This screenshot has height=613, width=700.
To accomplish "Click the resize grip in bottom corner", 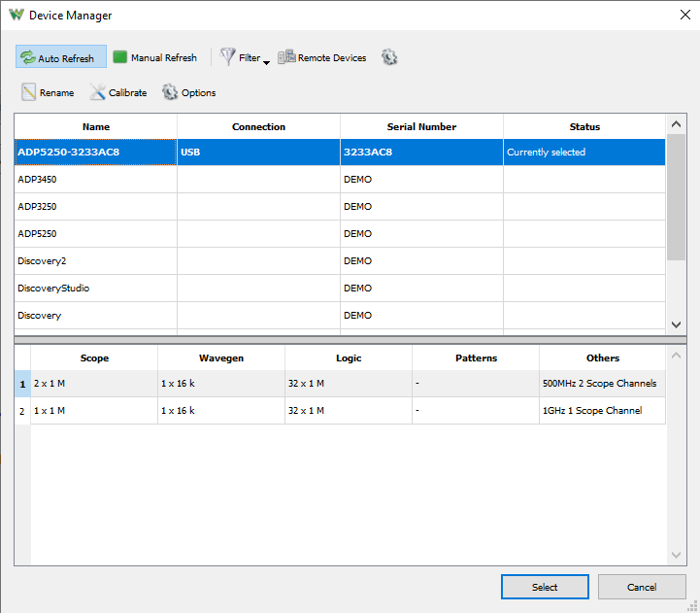I will click(x=692, y=606).
